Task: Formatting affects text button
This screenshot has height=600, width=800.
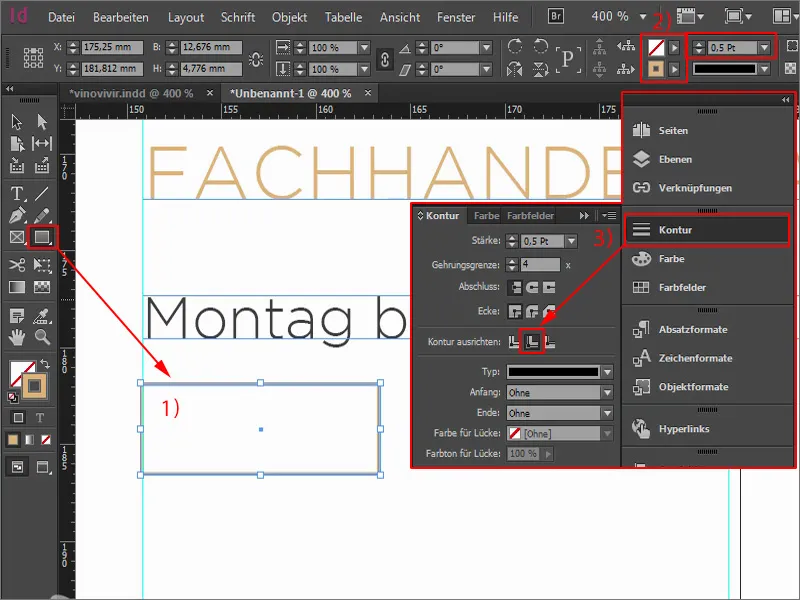Action: point(40,418)
